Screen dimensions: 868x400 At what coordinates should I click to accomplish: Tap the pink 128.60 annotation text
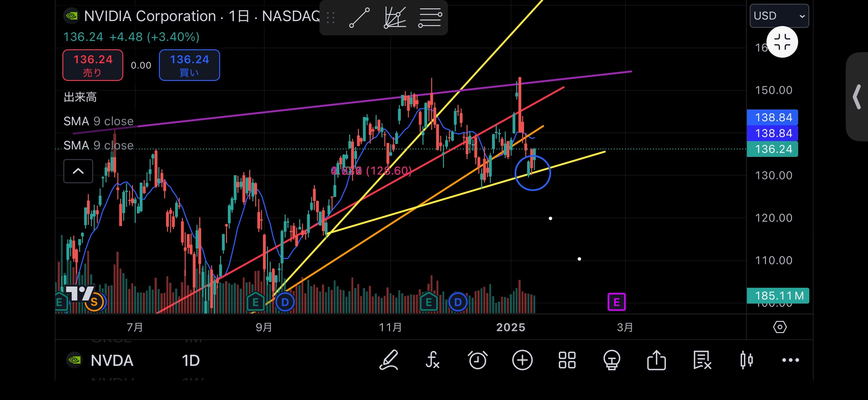[x=371, y=171]
